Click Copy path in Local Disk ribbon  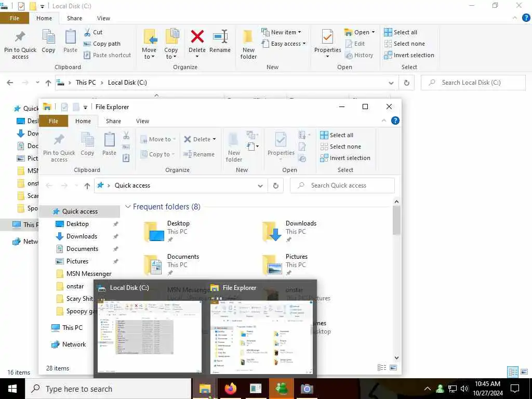tap(102, 44)
